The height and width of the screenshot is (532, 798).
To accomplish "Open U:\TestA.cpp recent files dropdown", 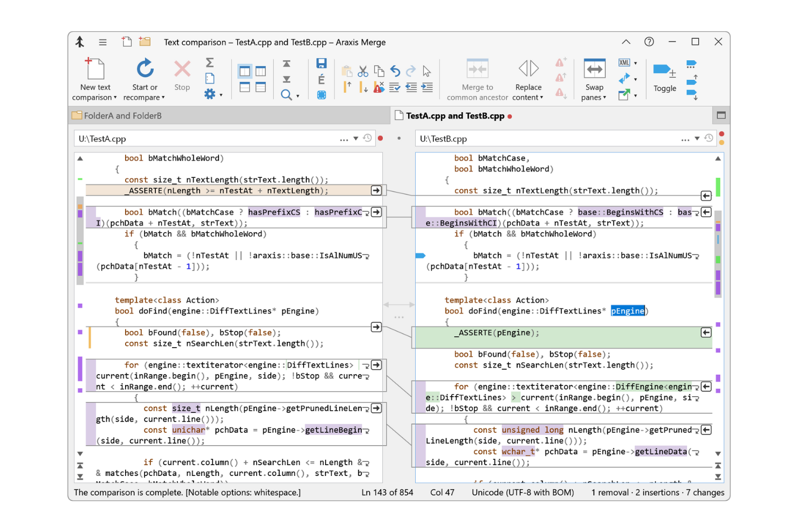I will [x=356, y=139].
